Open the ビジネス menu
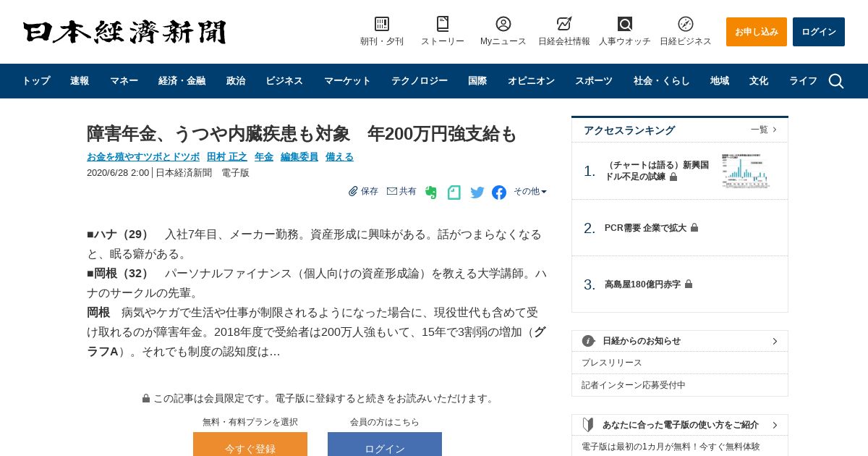Screen dimensions: 868x456 point(284,81)
